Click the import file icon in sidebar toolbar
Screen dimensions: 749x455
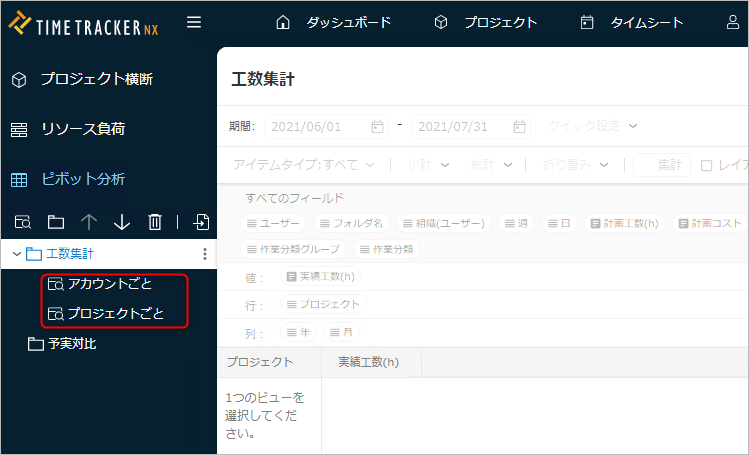[x=202, y=222]
